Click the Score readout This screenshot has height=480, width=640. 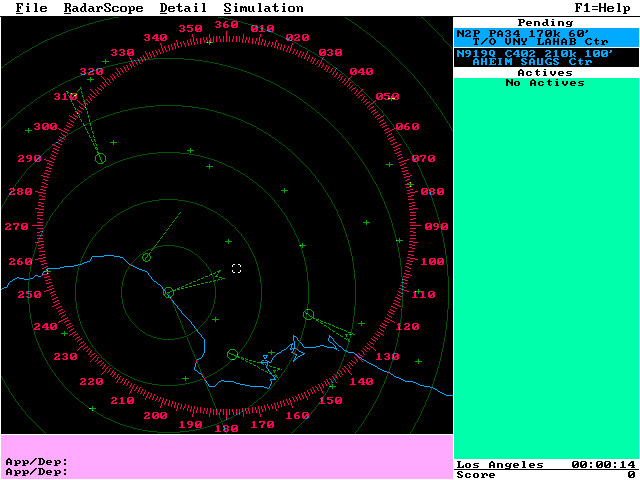tap(547, 475)
